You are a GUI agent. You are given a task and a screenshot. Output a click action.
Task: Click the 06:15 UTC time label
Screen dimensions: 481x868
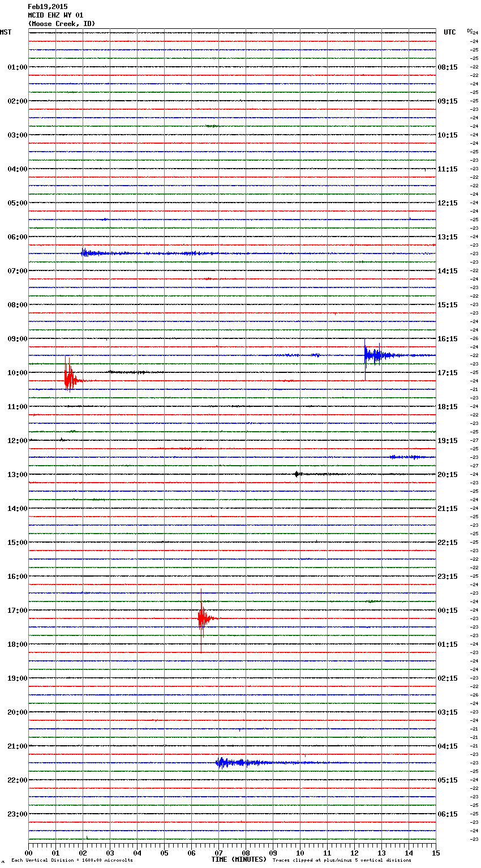[448, 814]
